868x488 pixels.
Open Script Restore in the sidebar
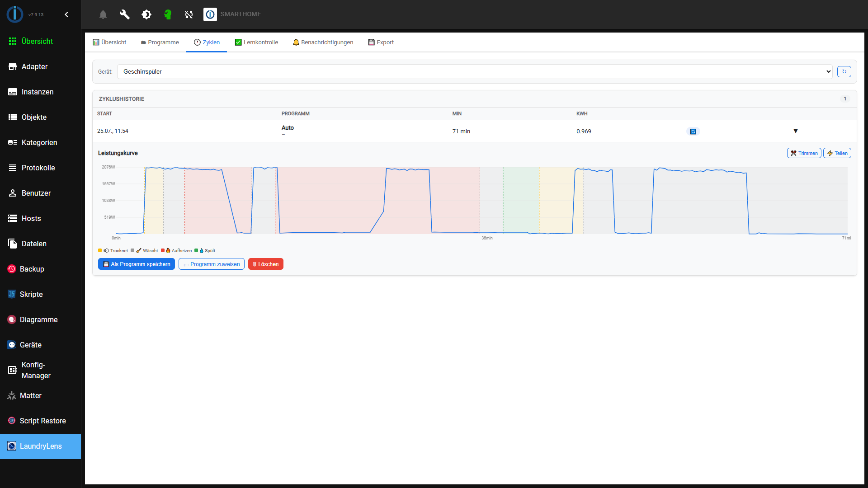[40, 421]
